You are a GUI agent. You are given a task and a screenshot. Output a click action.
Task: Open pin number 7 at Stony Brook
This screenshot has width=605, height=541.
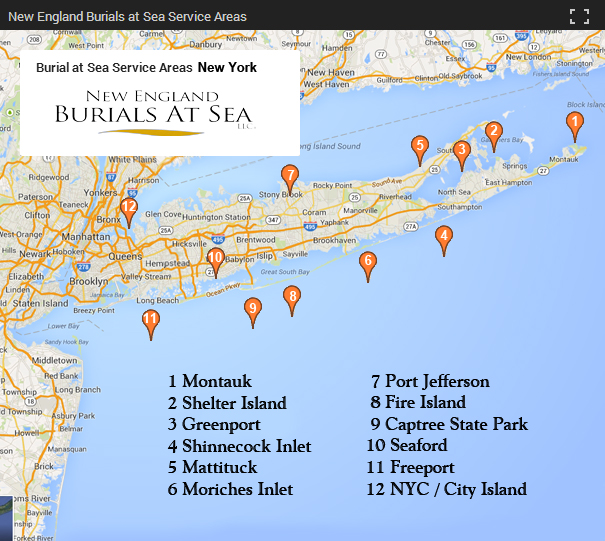tap(290, 177)
